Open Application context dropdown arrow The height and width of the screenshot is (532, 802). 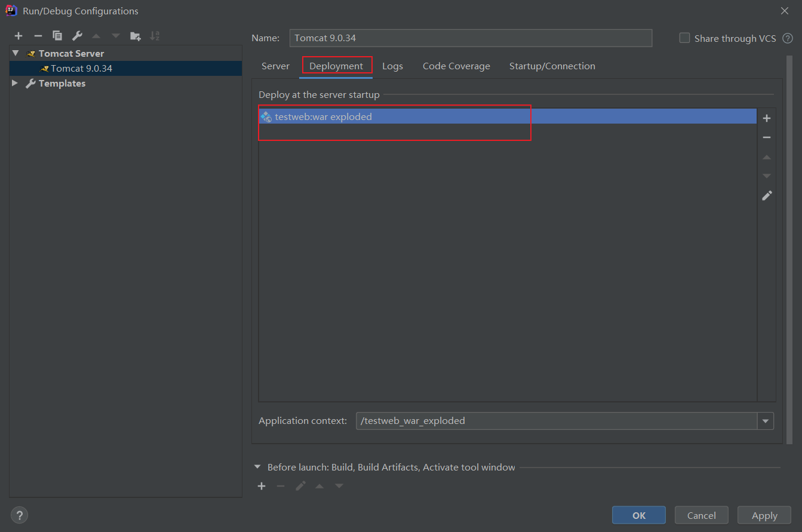click(x=766, y=421)
